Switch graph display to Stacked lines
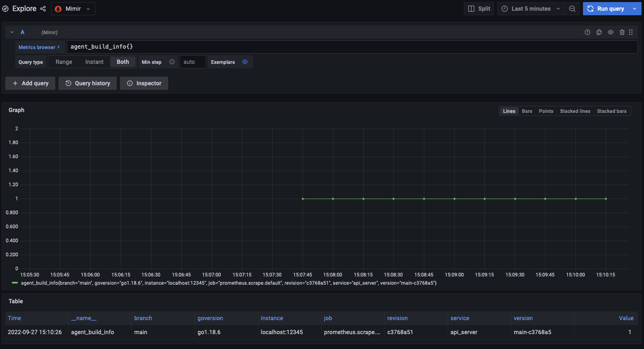The height and width of the screenshot is (349, 644). click(575, 111)
